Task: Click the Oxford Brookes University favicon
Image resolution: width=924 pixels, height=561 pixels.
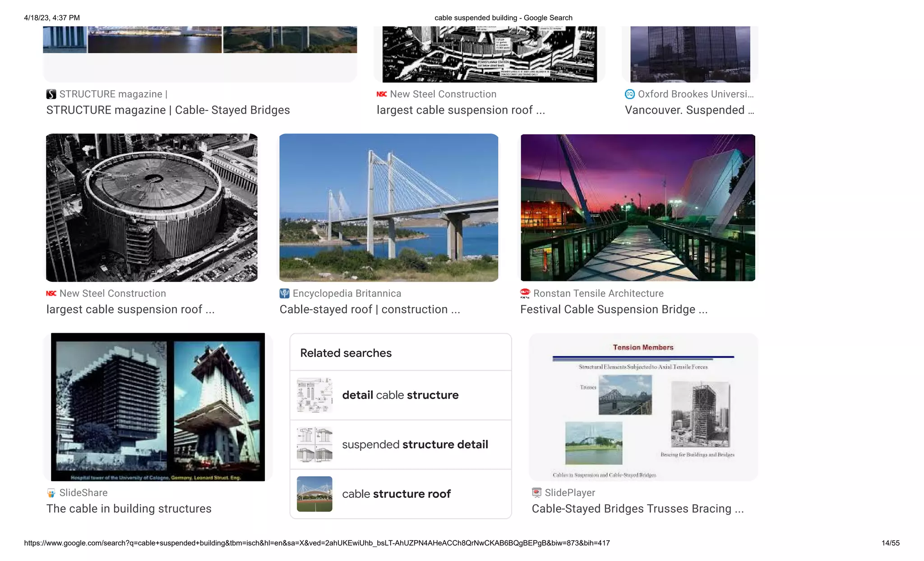Action: tap(629, 94)
